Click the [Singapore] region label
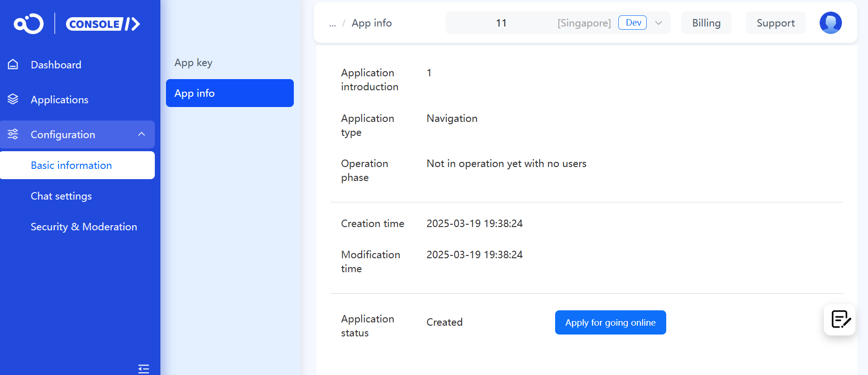Screen dimensions: 868x375 584,23
